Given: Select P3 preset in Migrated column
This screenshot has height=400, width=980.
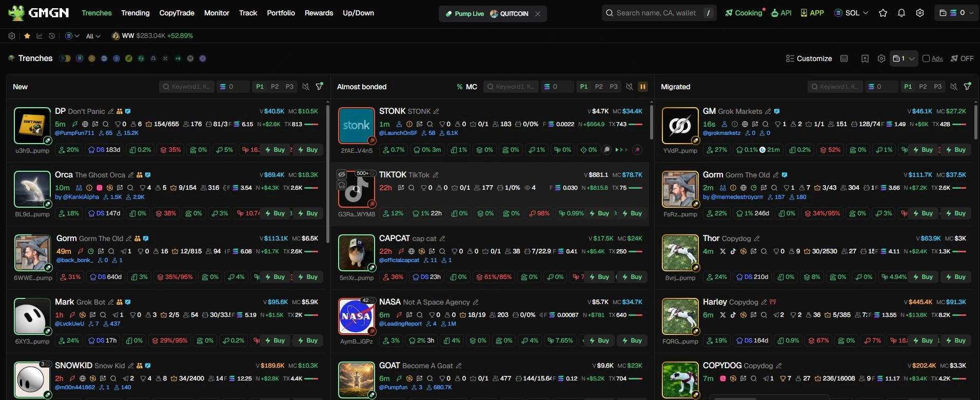Looking at the screenshot, I should coord(938,87).
